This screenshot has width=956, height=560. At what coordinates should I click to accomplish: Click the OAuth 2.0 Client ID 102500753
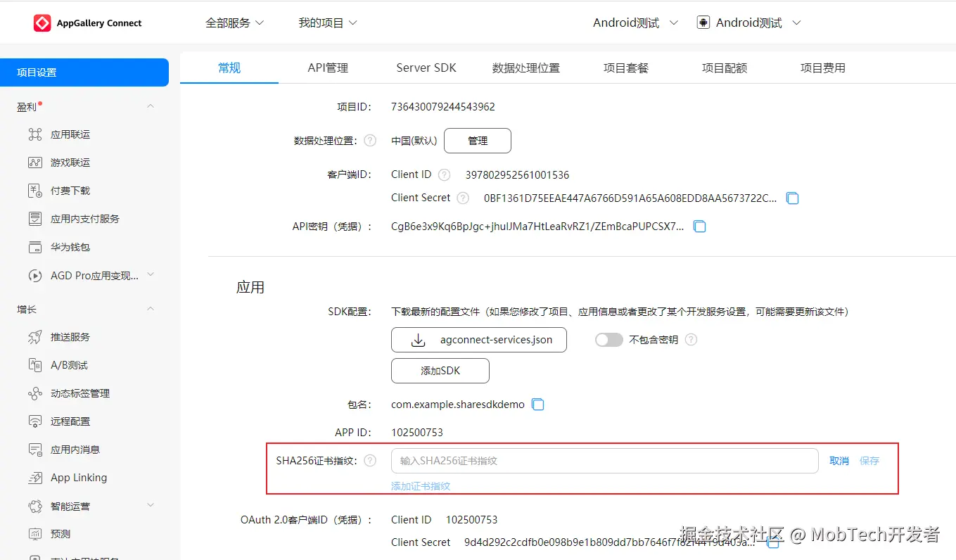pos(471,520)
